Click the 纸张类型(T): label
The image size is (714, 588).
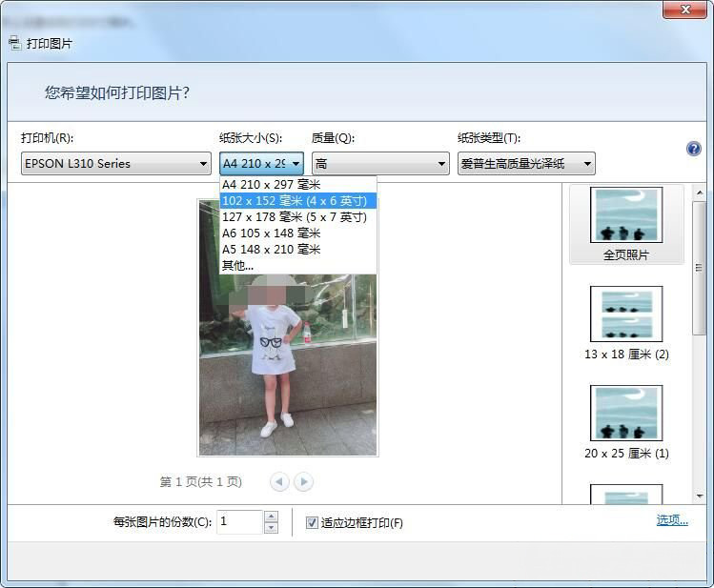tap(489, 137)
